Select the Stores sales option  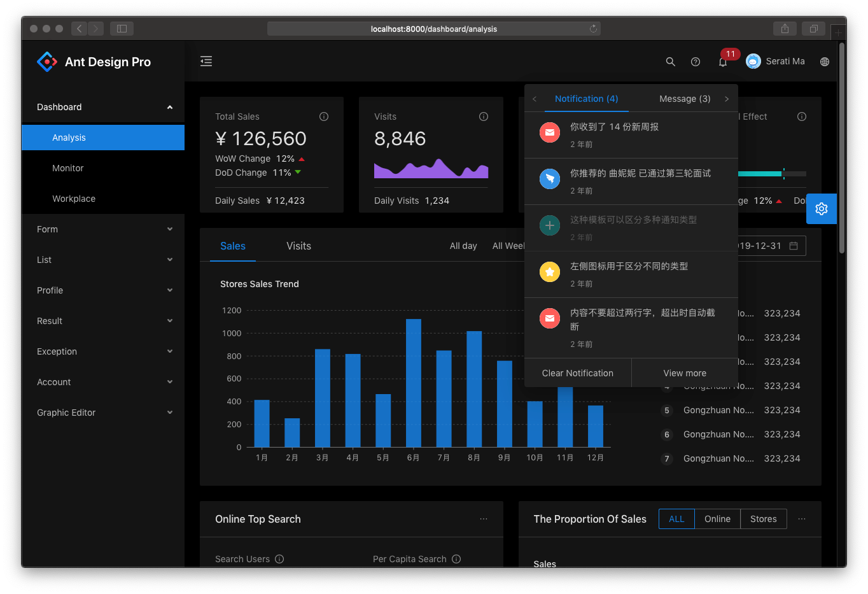763,519
